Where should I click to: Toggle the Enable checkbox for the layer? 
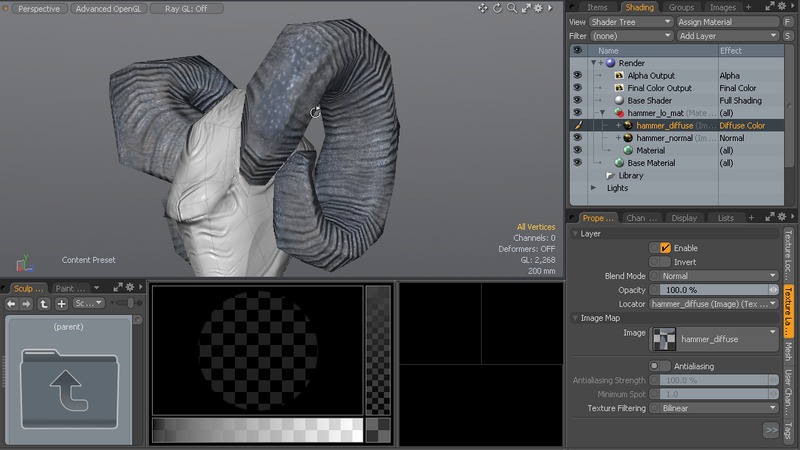[x=665, y=248]
